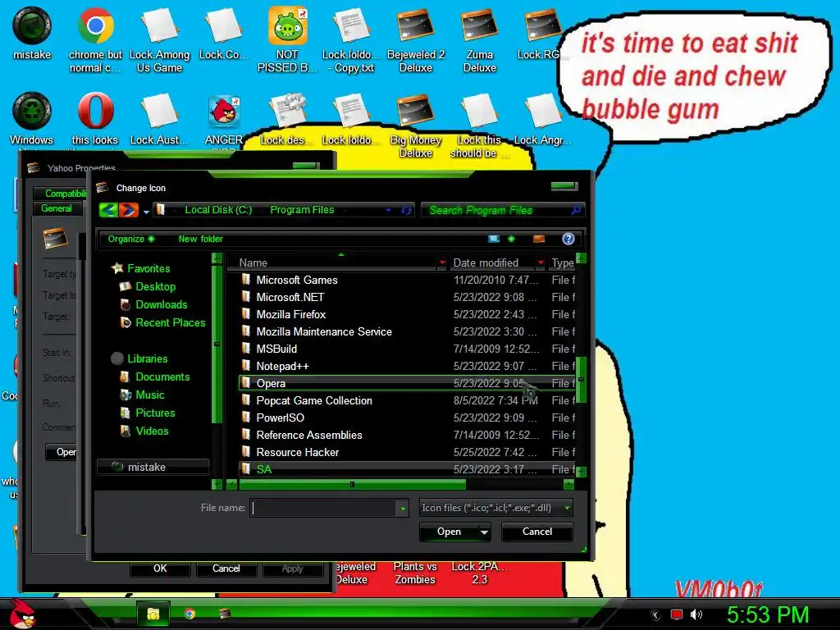Click Program Files in address path
The height and width of the screenshot is (630, 840).
pos(302,210)
